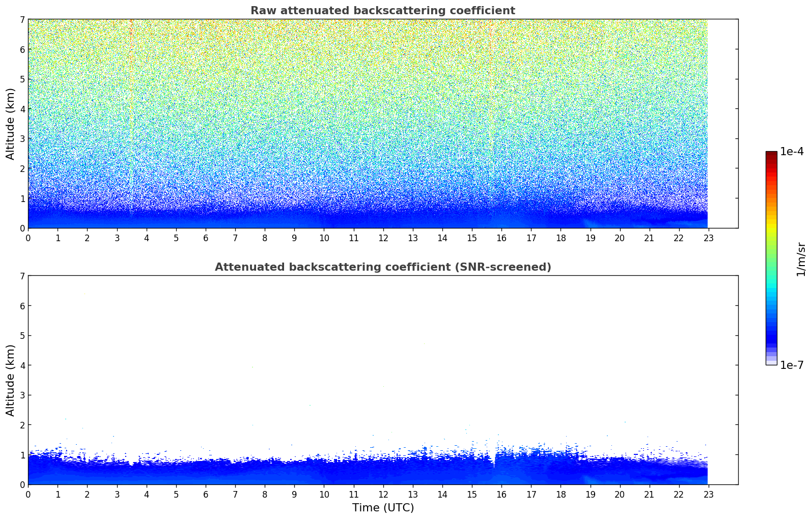Image resolution: width=812 pixels, height=519 pixels.
Task: Click the top plot's 'Altitude (km)' label
Action: (11, 124)
